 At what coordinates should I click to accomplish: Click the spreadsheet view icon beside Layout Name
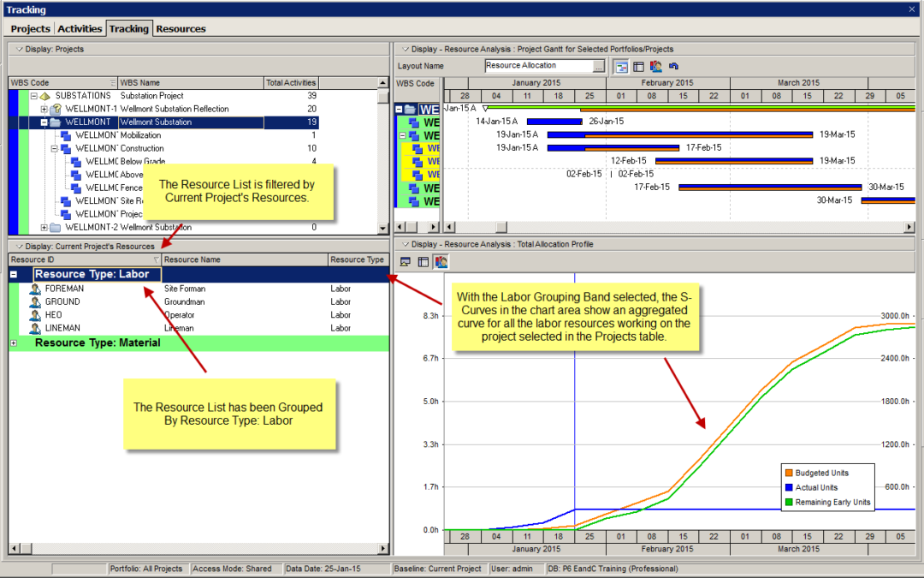click(x=638, y=66)
